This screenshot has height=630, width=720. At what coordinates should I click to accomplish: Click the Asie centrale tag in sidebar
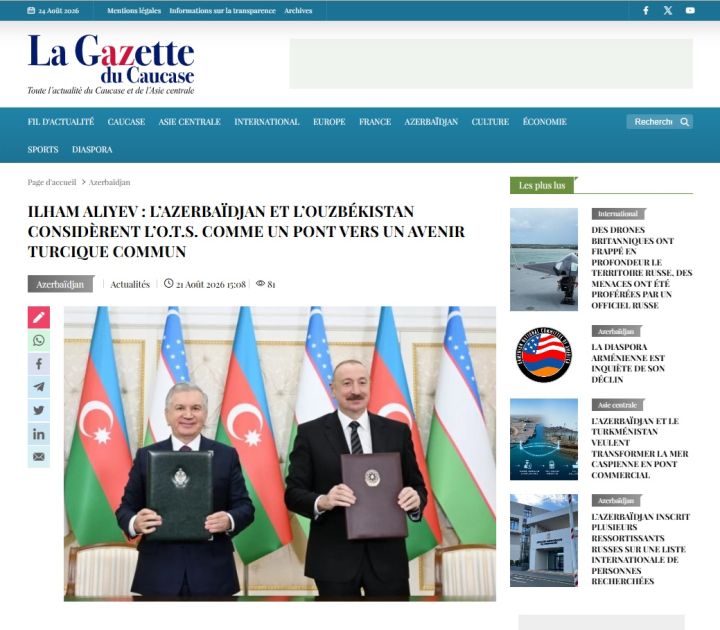618,405
